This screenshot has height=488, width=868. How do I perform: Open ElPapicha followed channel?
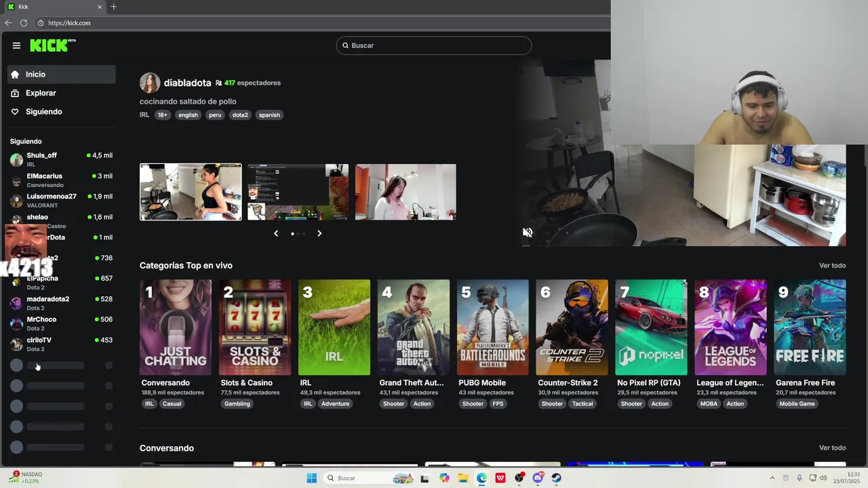(x=61, y=282)
